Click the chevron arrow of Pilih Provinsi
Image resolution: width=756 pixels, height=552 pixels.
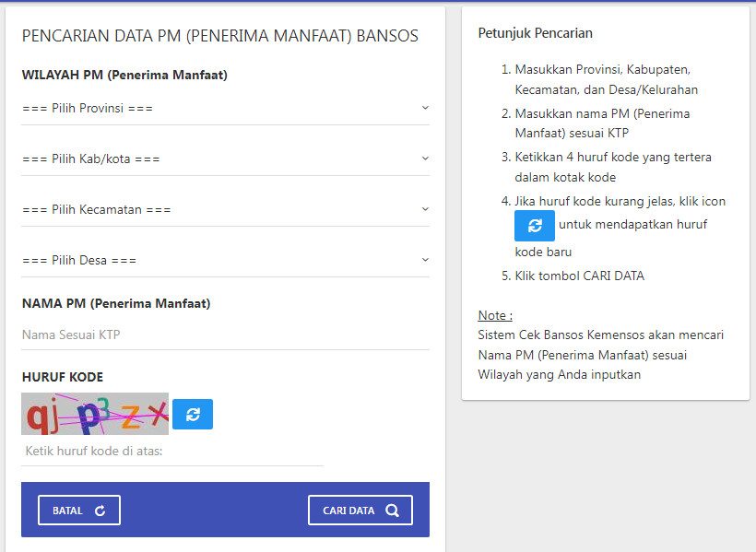[x=425, y=108]
